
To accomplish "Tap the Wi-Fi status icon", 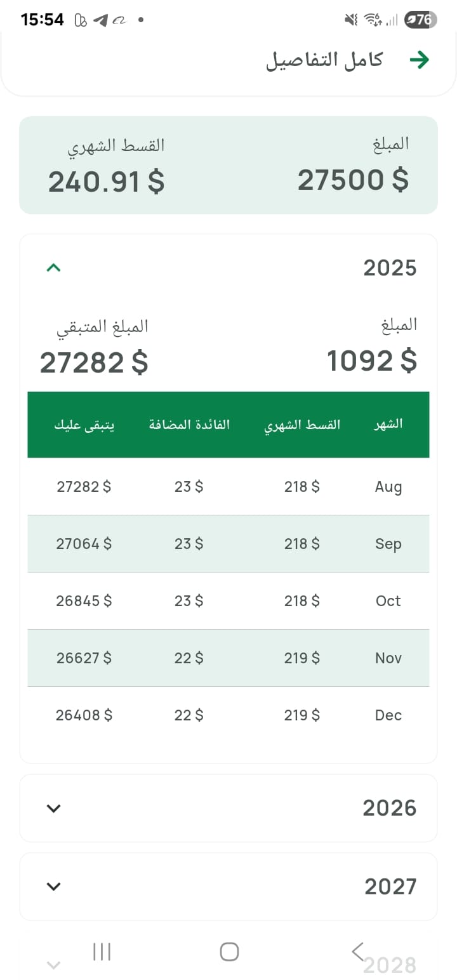I will point(372,20).
